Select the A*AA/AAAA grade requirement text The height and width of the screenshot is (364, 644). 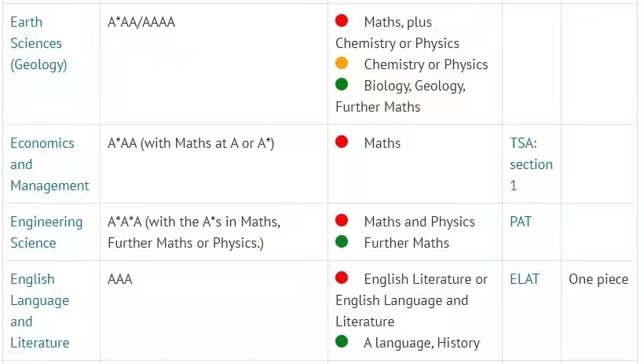141,22
